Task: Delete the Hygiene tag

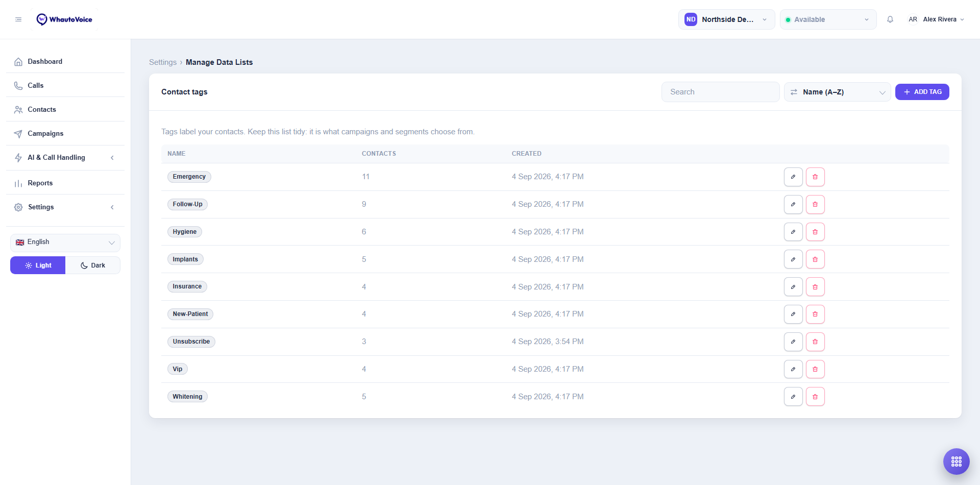Action: pyautogui.click(x=815, y=232)
